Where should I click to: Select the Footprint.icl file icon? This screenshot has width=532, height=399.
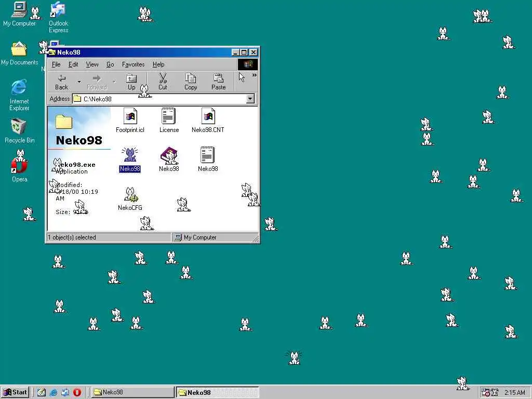(130, 120)
